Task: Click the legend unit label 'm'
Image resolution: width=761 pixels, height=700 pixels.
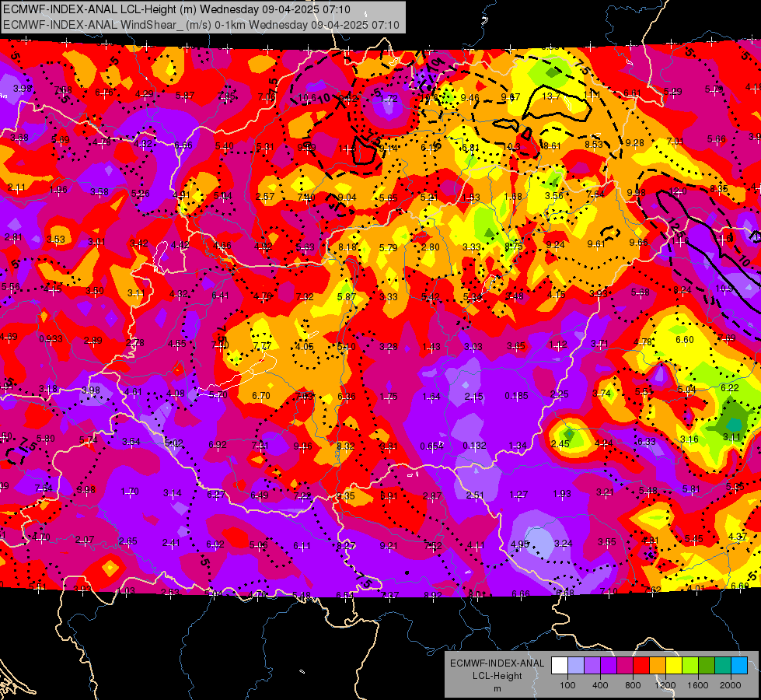Action: click(497, 688)
